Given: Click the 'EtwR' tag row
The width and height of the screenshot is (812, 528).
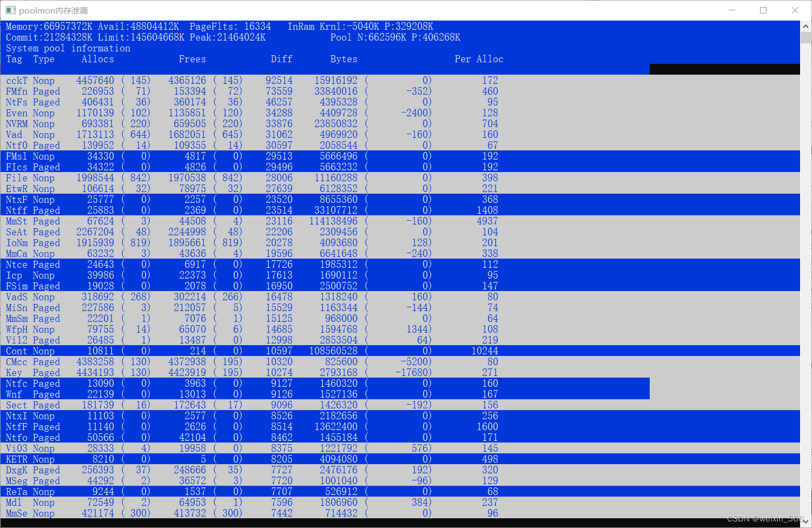Looking at the screenshot, I should (400, 188).
